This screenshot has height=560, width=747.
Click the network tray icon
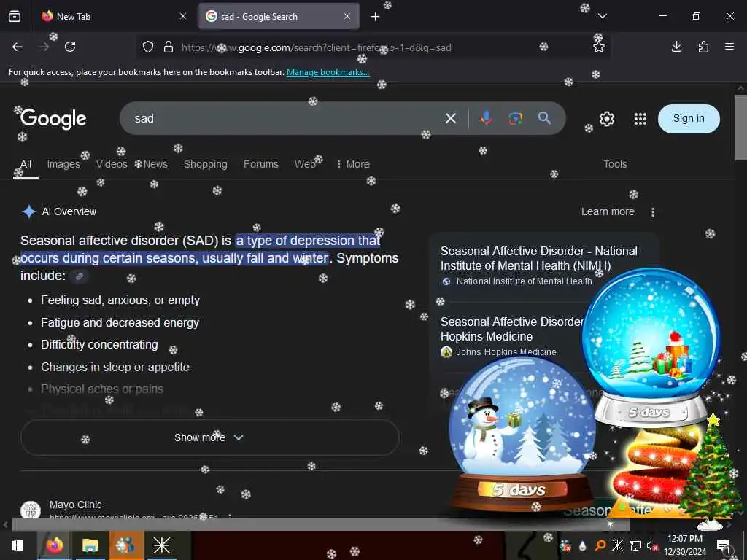635,545
